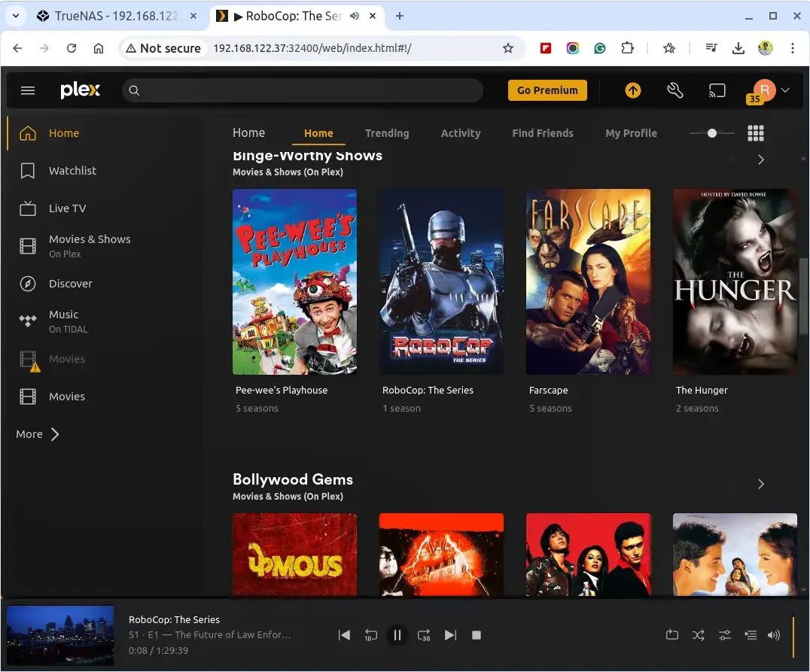The height and width of the screenshot is (672, 810).
Task: Open the Farscape poster
Action: [588, 281]
